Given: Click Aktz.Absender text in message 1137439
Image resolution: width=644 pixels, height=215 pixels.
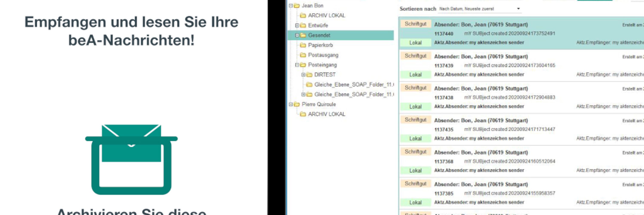Looking at the screenshot, I should pos(479,74).
